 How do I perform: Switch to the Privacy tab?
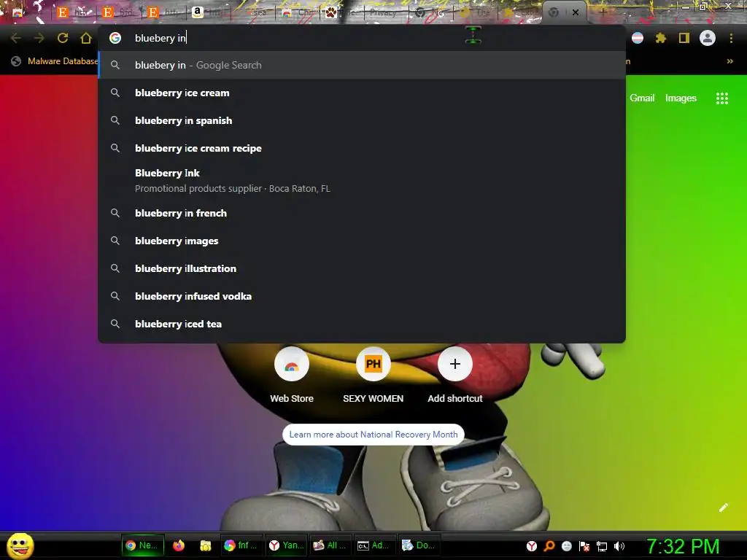[386, 12]
